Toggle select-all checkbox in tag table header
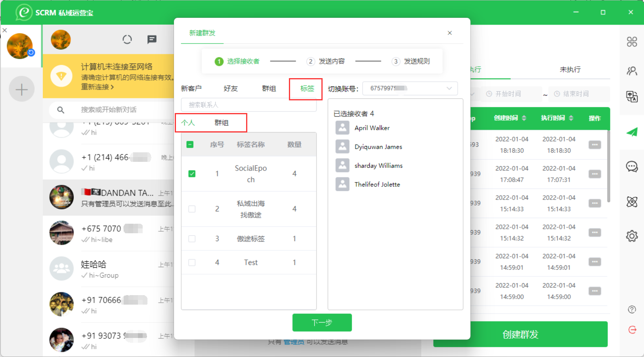The width and height of the screenshot is (644, 357). pyautogui.click(x=190, y=145)
